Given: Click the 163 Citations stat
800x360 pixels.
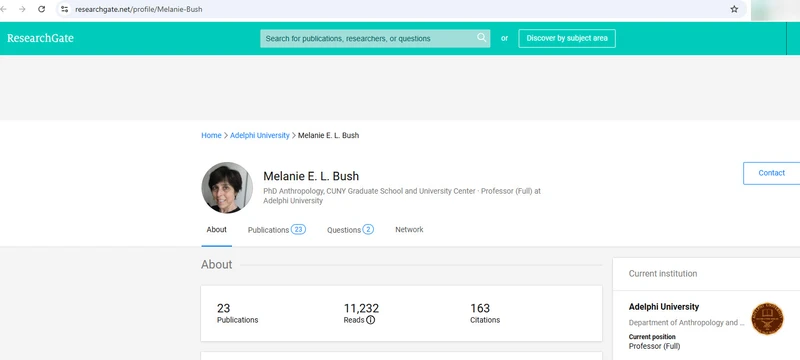Looking at the screenshot, I should pyautogui.click(x=485, y=314).
